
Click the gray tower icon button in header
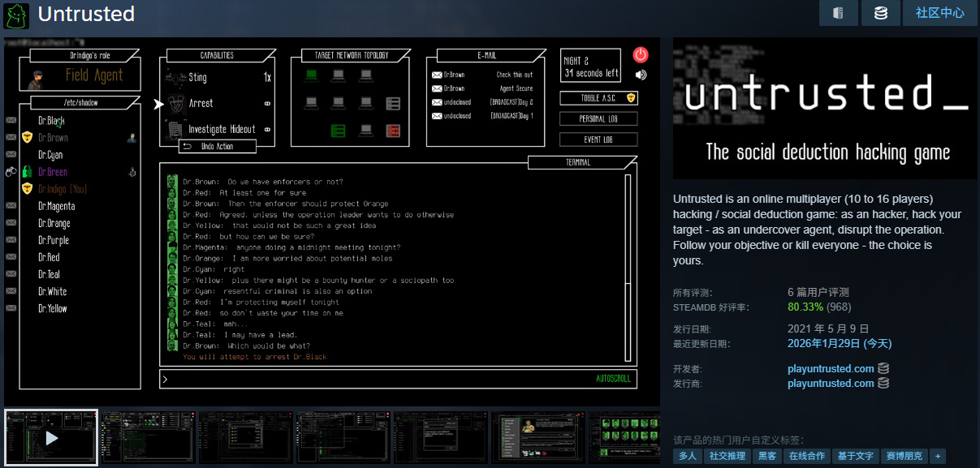[x=839, y=13]
